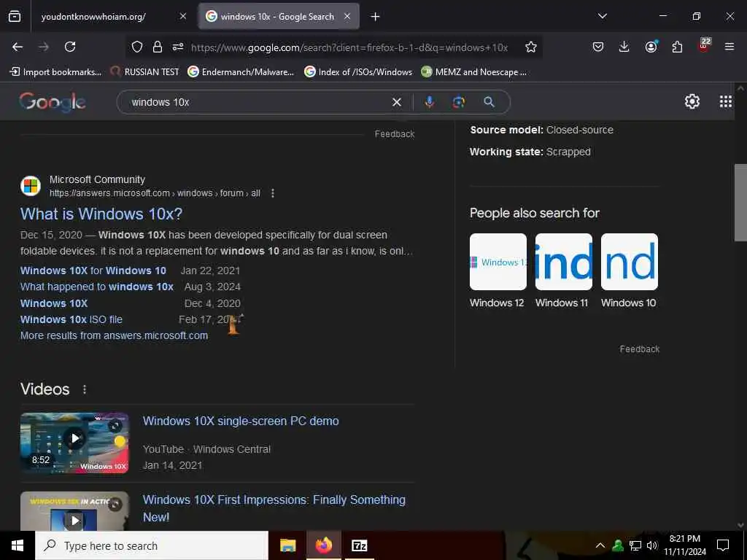This screenshot has width=747, height=560.
Task: Open taskbar clock showing 8:21 PM
Action: [x=685, y=545]
